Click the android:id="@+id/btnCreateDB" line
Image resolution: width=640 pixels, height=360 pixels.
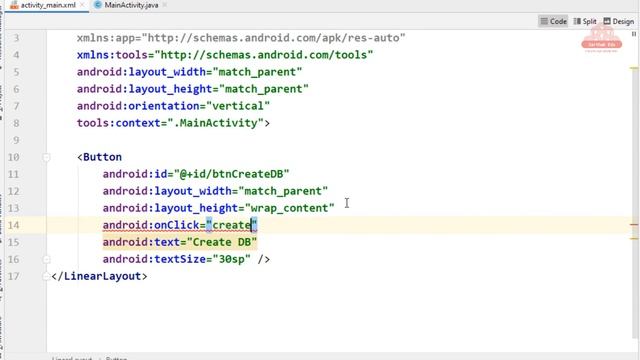tap(196, 174)
